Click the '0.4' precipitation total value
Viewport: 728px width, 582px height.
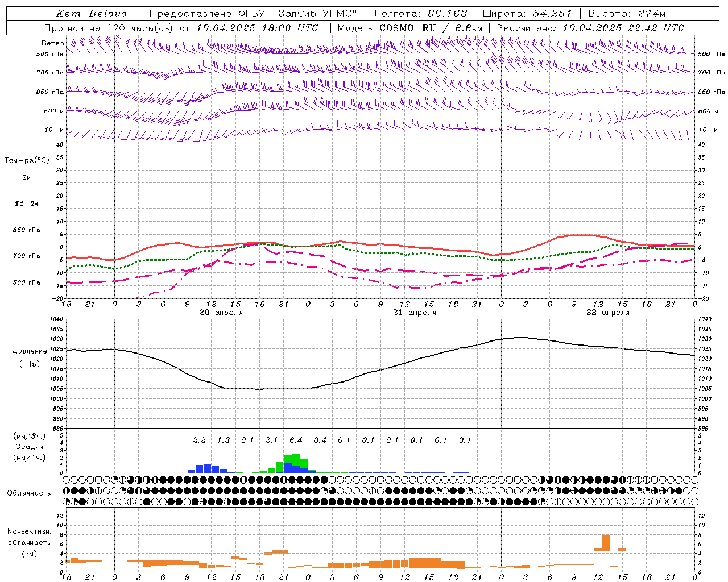[x=320, y=440]
